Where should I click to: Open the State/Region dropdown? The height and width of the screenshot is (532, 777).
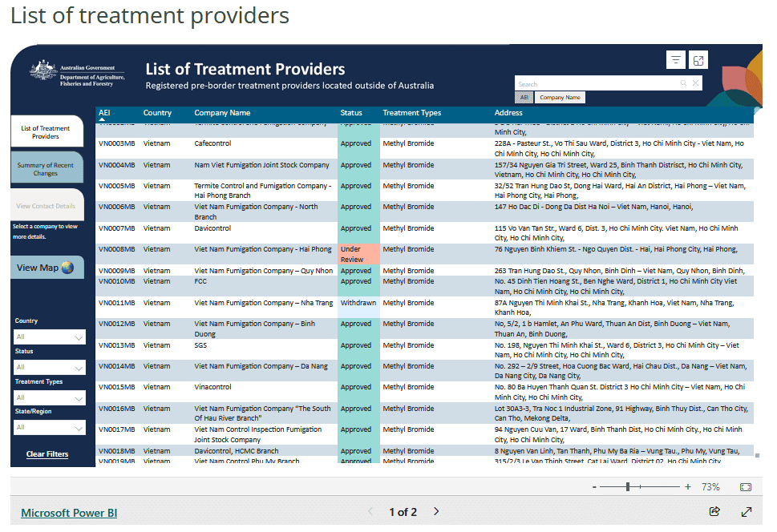click(49, 428)
